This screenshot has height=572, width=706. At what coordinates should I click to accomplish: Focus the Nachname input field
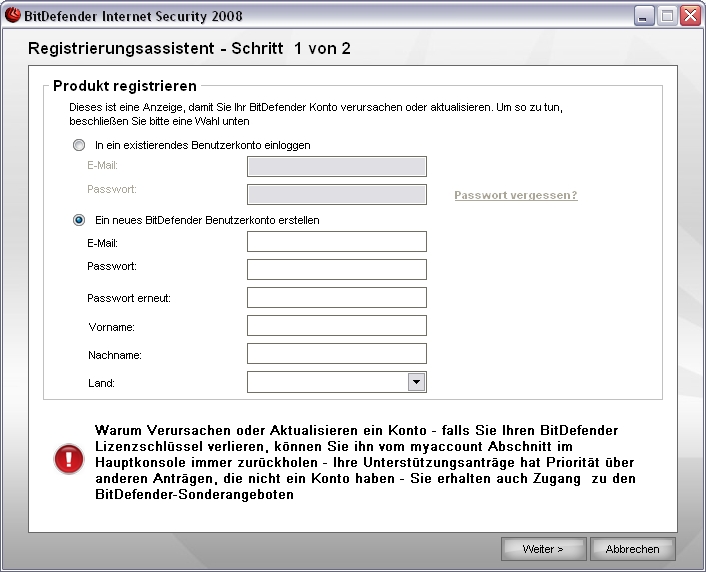click(x=337, y=354)
